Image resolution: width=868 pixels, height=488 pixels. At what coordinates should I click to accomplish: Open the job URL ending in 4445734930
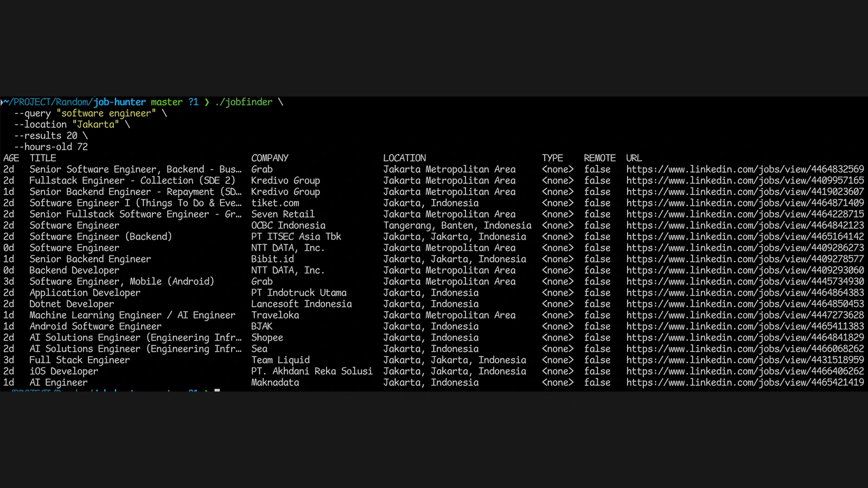click(745, 281)
